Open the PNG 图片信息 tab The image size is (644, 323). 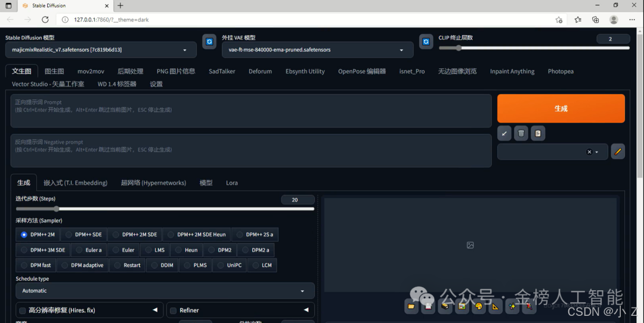click(x=176, y=71)
